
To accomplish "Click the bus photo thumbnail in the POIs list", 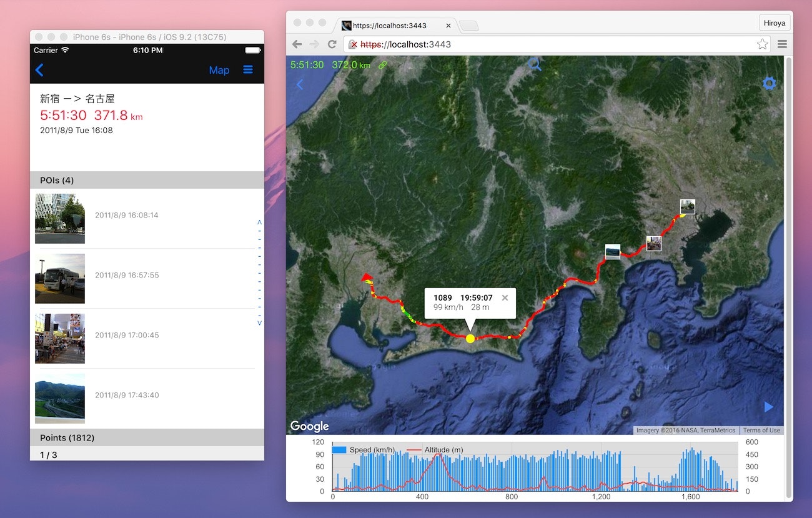I will pos(60,278).
